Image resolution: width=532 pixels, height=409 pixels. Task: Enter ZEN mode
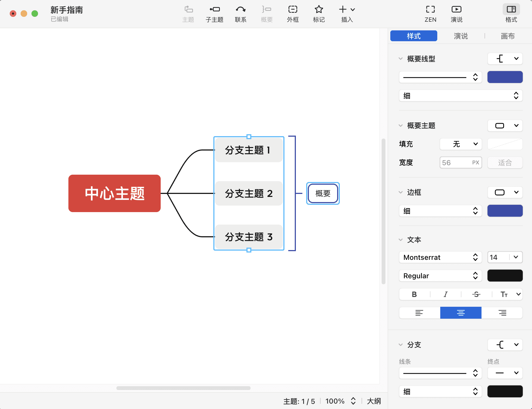(x=430, y=14)
